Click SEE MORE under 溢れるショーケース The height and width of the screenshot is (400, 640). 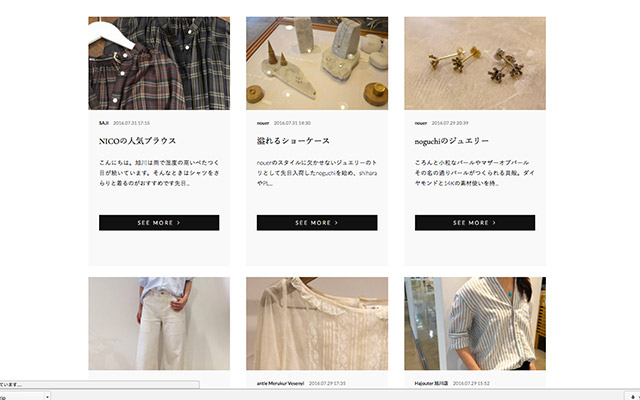pyautogui.click(x=317, y=223)
